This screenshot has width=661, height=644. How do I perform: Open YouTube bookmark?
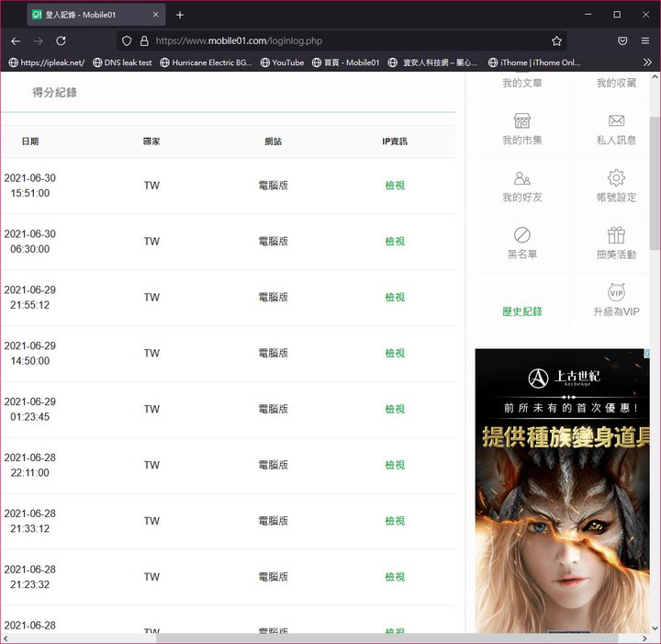coord(282,62)
